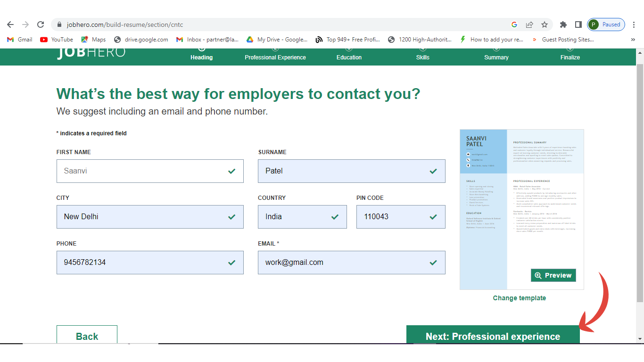The width and height of the screenshot is (644, 362).
Task: Go to Professional Experience step
Action: [x=275, y=57]
